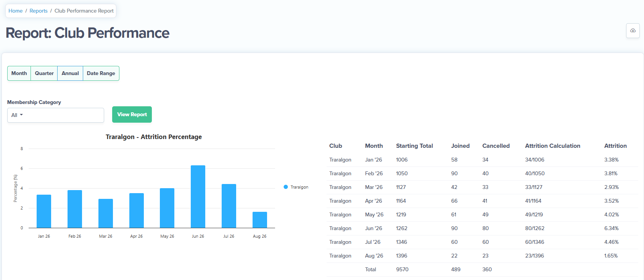Click the Aug 26 attrition bar

[x=260, y=220]
